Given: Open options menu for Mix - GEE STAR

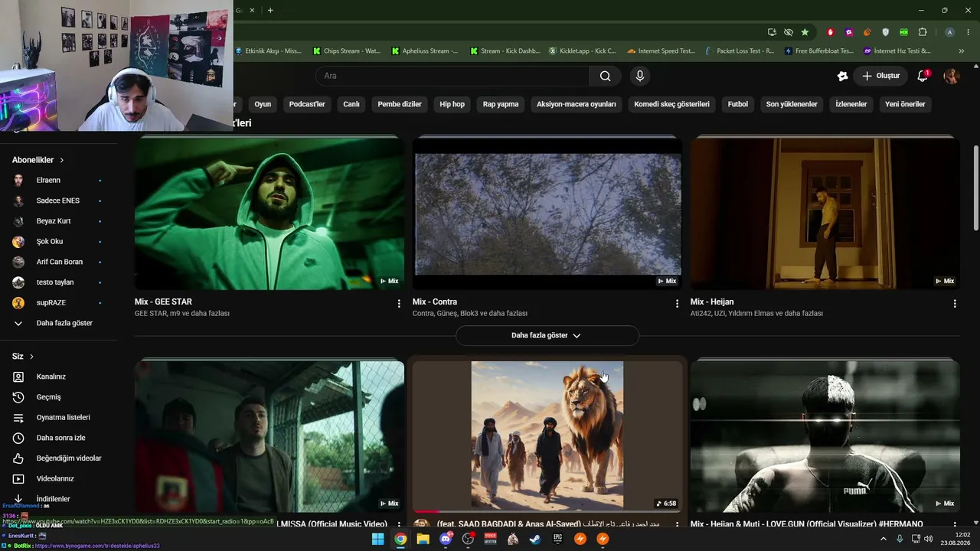Looking at the screenshot, I should click(x=399, y=304).
